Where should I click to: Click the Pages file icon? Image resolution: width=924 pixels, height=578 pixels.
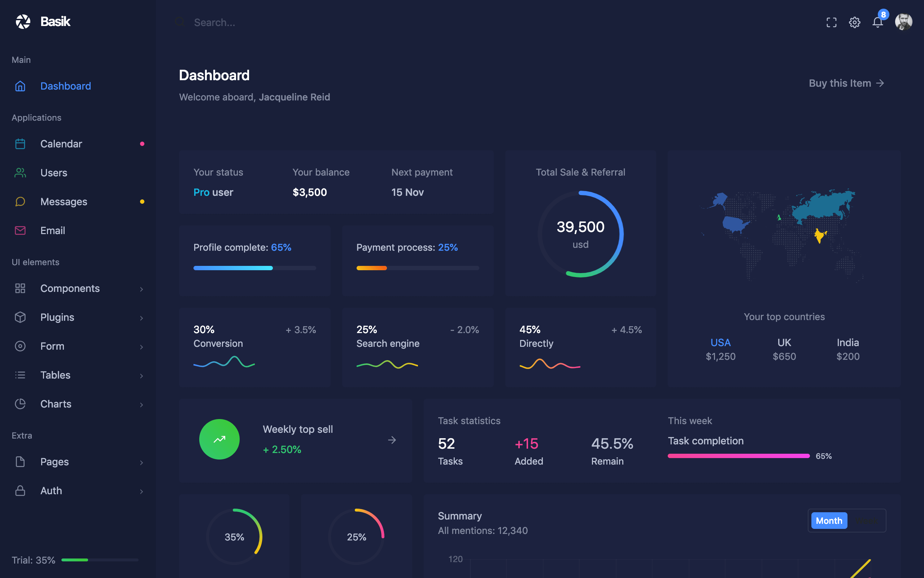click(20, 462)
